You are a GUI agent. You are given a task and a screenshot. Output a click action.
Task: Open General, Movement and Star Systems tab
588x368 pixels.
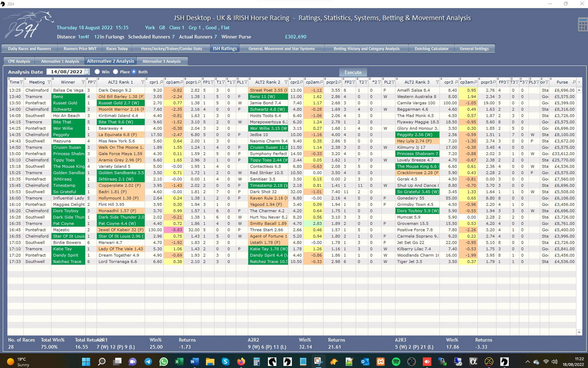point(282,49)
